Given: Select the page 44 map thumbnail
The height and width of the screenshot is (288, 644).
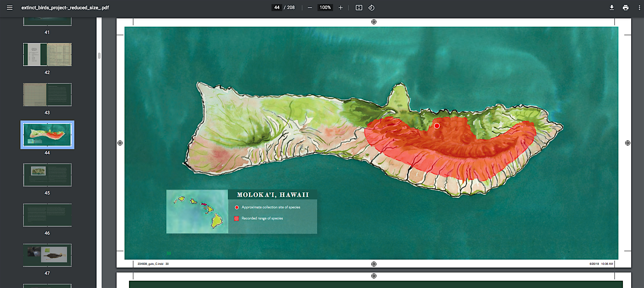Looking at the screenshot, I should tap(47, 135).
